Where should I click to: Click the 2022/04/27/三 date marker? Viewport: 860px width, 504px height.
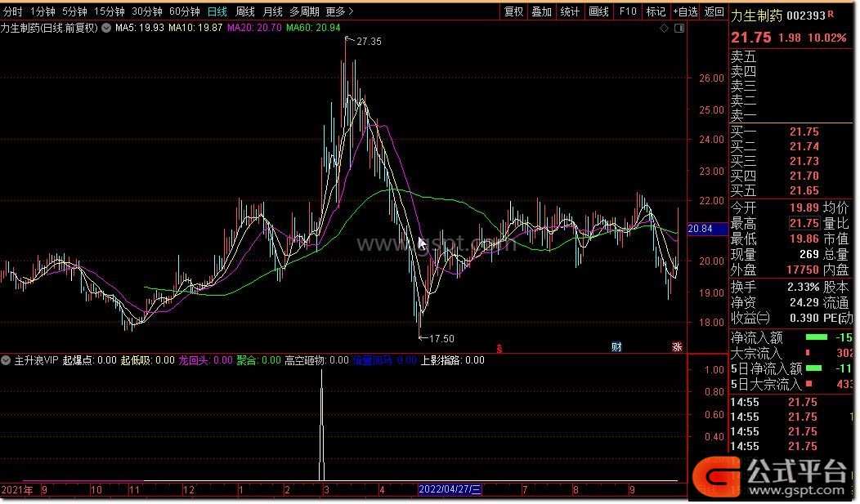pyautogui.click(x=450, y=489)
